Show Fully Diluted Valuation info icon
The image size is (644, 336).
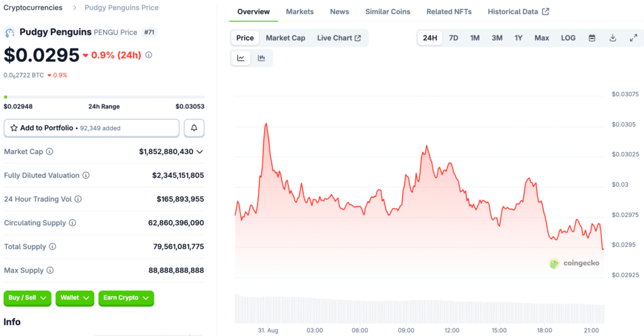pyautogui.click(x=86, y=176)
